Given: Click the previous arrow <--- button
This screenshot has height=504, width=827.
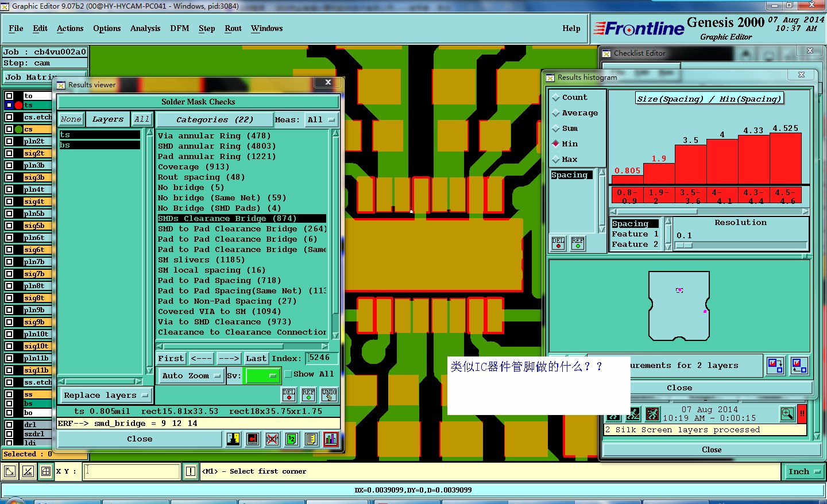Looking at the screenshot, I should [201, 359].
